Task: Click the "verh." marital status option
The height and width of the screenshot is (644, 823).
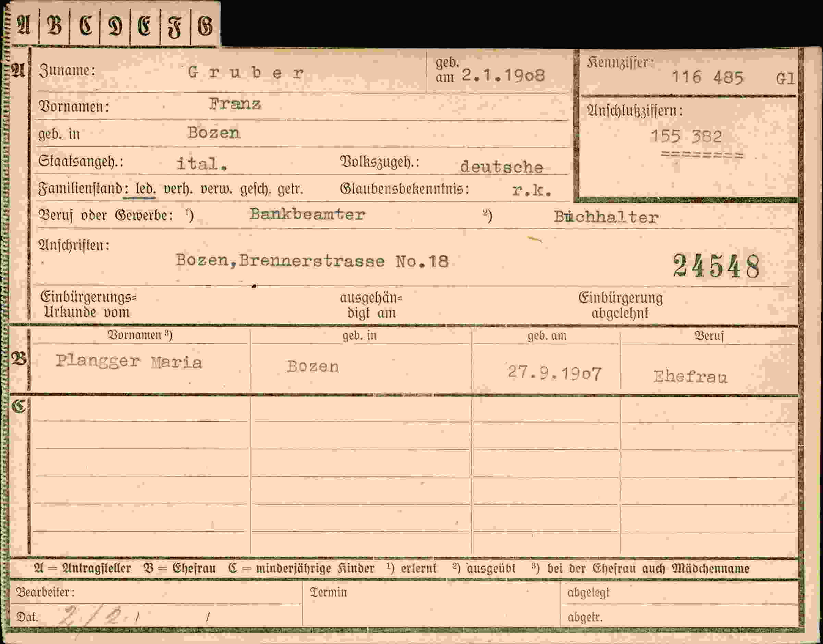Action: tap(178, 188)
